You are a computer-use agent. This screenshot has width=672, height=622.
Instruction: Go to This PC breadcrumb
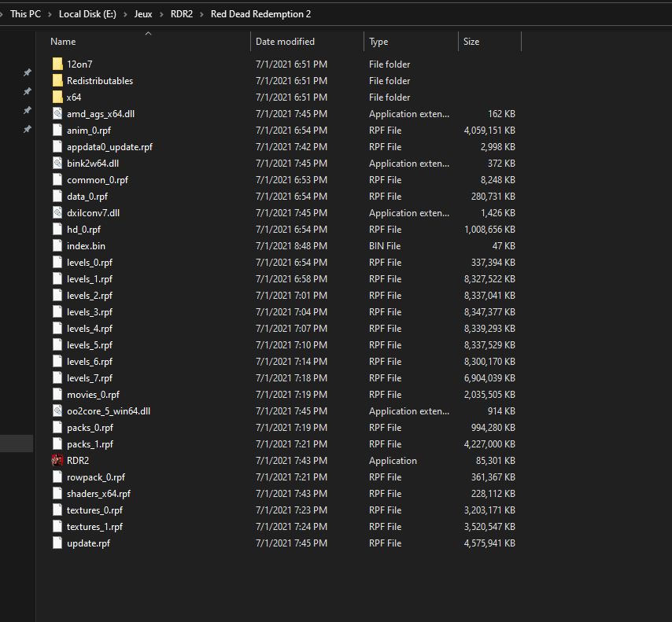coord(25,14)
